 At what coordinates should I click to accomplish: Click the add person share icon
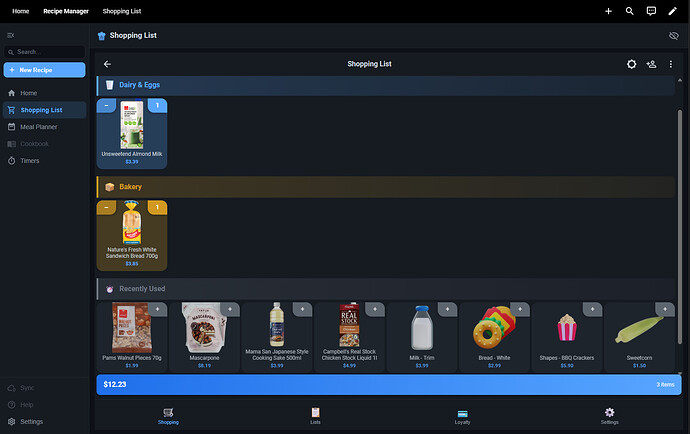651,64
